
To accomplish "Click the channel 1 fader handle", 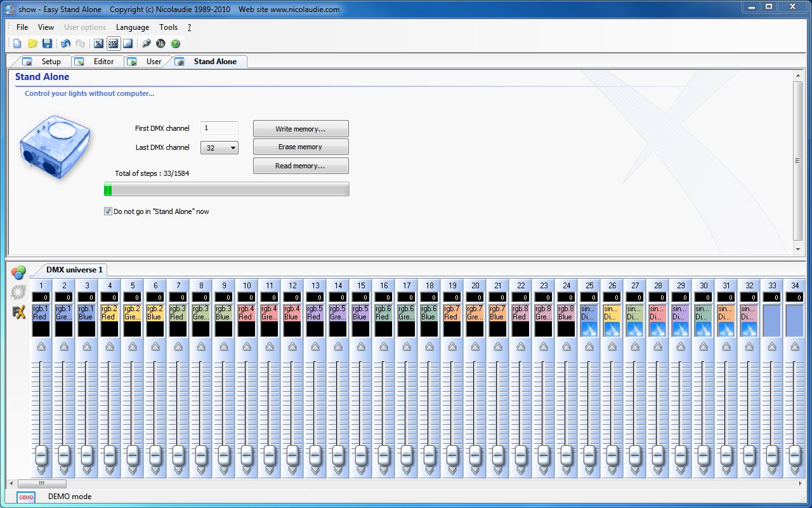I will 41,455.
